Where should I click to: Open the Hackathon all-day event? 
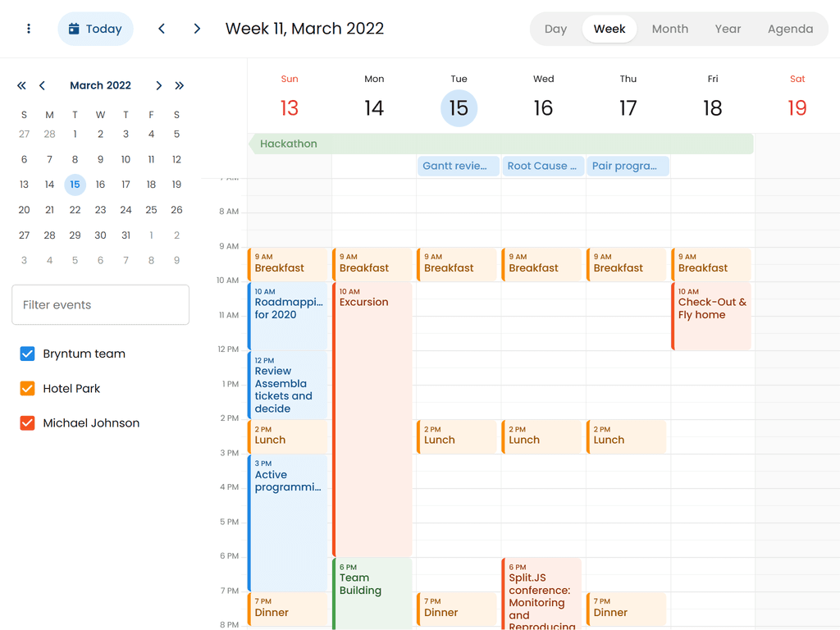[500, 144]
